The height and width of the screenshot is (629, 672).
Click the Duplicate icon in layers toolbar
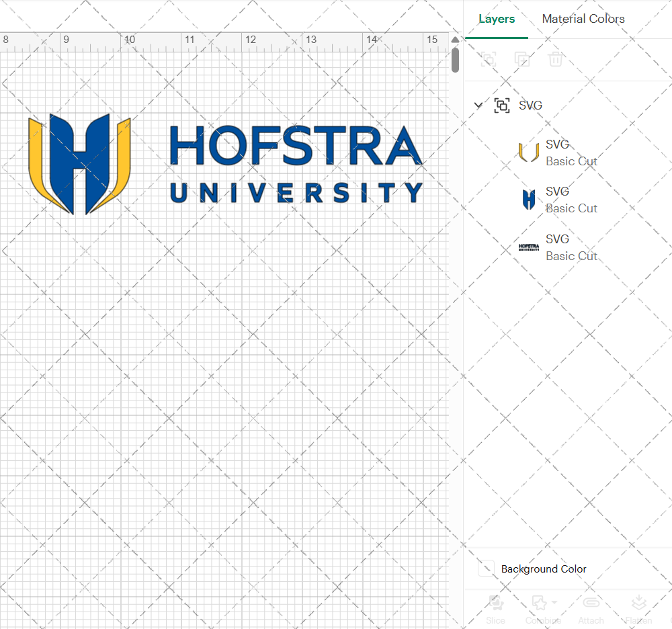(521, 59)
